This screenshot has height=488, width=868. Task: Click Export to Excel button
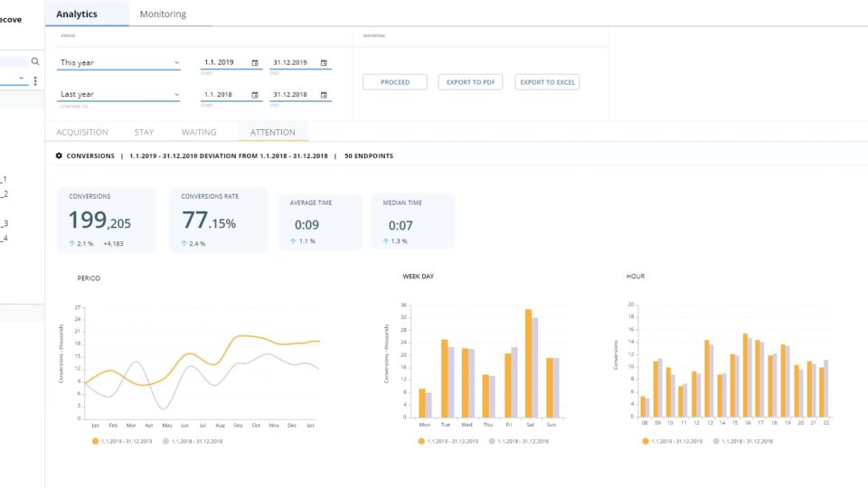547,82
